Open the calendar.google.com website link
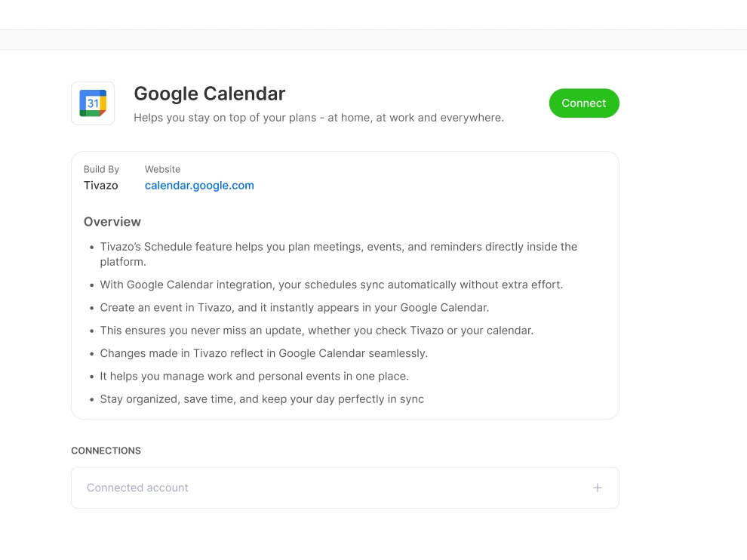 199,186
